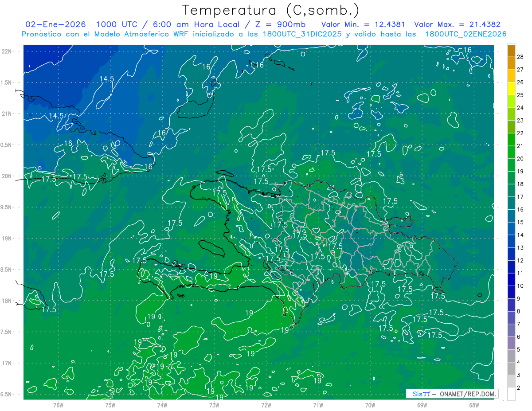The width and height of the screenshot is (532, 411).
Task: Click the 18N latitude axis label
Action: point(7,301)
